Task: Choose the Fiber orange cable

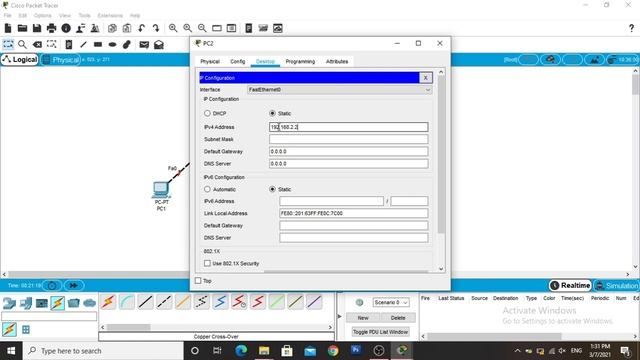Action: [x=183, y=302]
